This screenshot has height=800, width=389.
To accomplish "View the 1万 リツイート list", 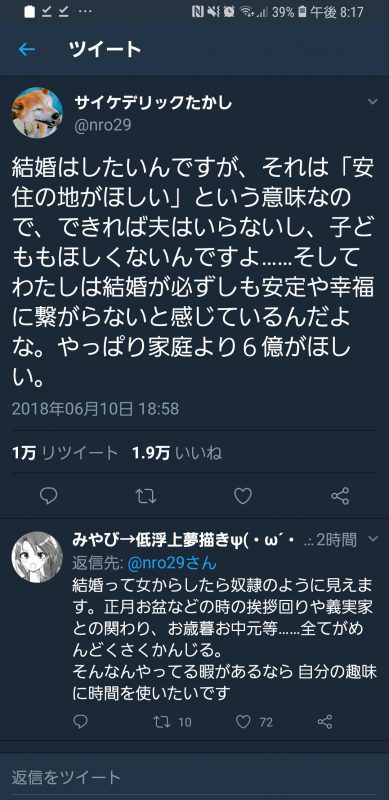I will click(65, 453).
